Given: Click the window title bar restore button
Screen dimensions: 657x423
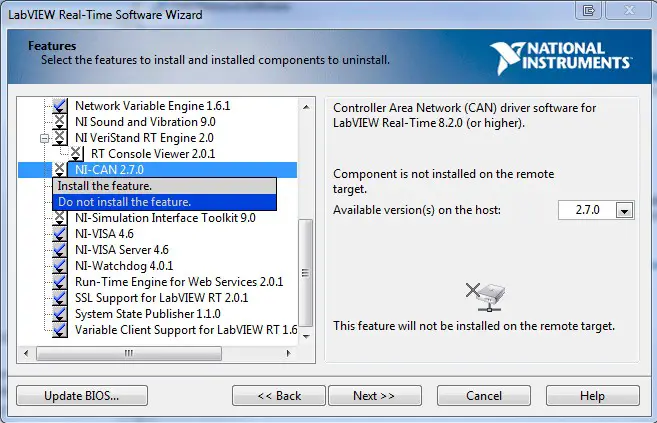Looking at the screenshot, I should [x=589, y=10].
